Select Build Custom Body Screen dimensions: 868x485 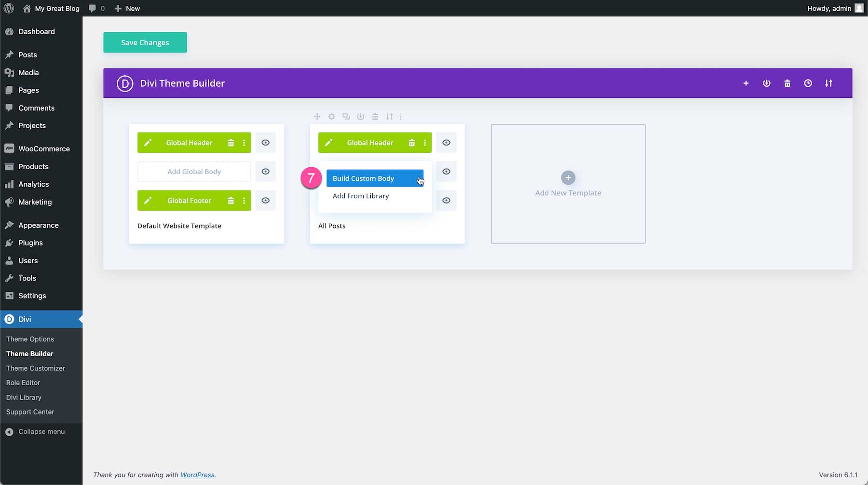tap(375, 178)
